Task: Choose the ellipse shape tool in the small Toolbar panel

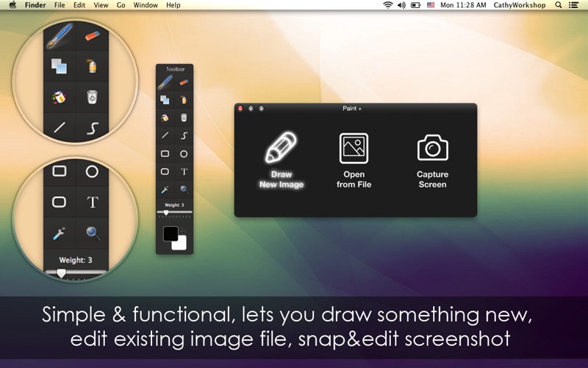Action: pyautogui.click(x=184, y=154)
